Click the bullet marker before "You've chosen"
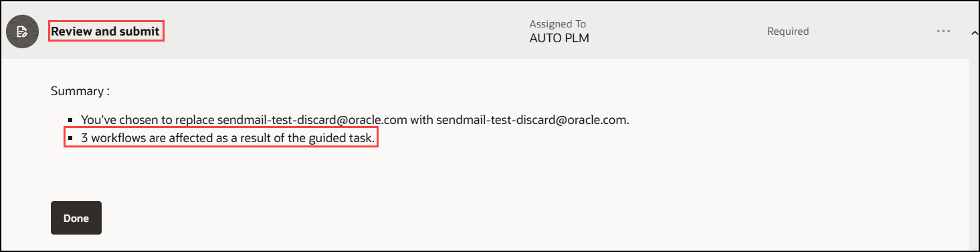The image size is (980, 252). pyautogui.click(x=70, y=121)
